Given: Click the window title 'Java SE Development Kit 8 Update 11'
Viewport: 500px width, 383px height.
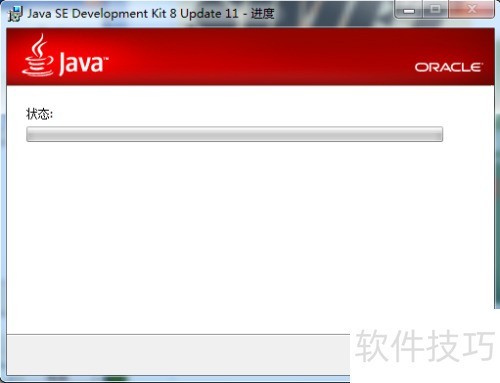Looking at the screenshot, I should point(133,14).
